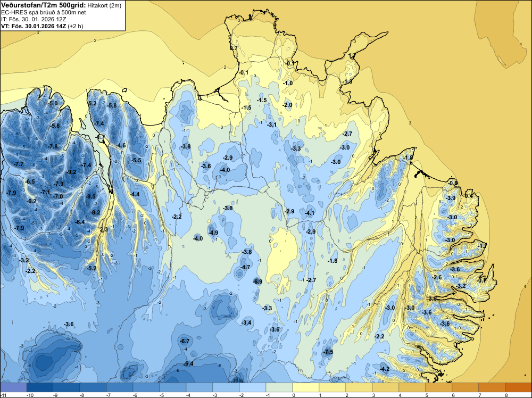
Task: Click legend swatch between -4 and -3
Action: (199, 387)
